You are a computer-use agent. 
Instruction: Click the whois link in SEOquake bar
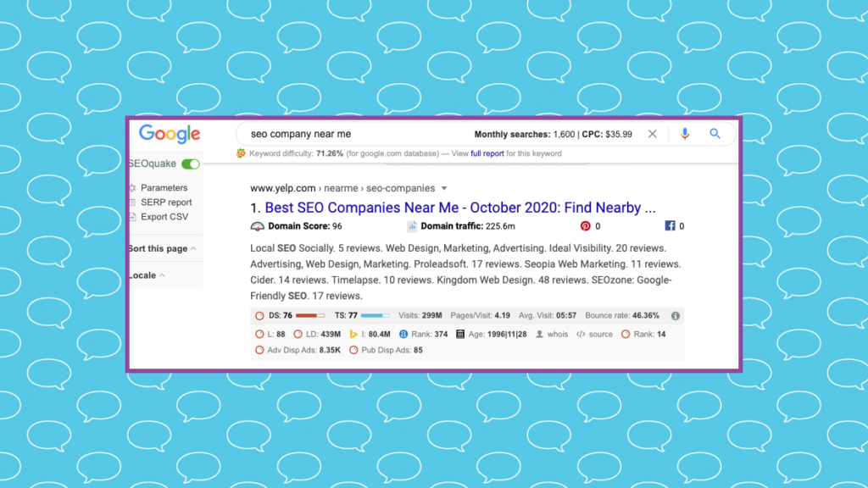point(557,335)
